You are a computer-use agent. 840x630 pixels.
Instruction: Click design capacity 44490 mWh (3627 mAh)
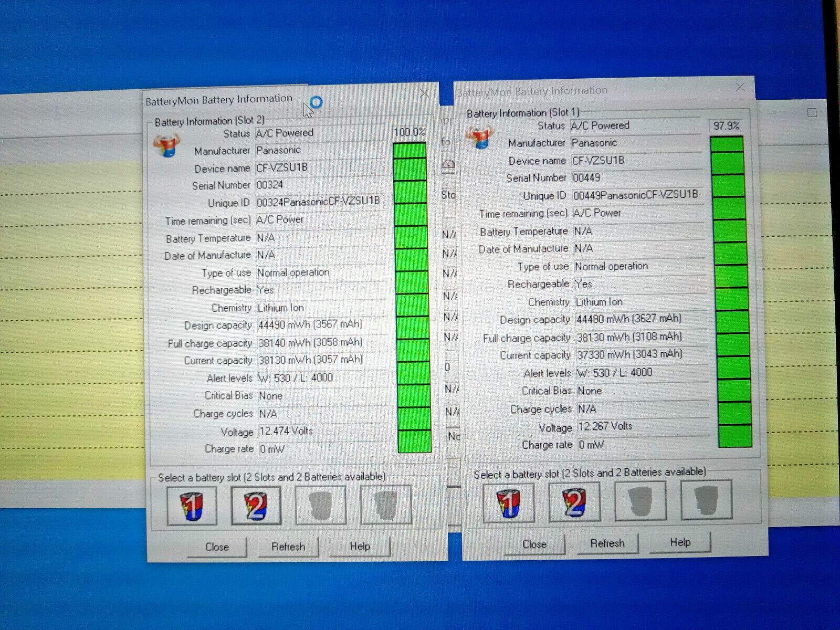click(x=640, y=319)
